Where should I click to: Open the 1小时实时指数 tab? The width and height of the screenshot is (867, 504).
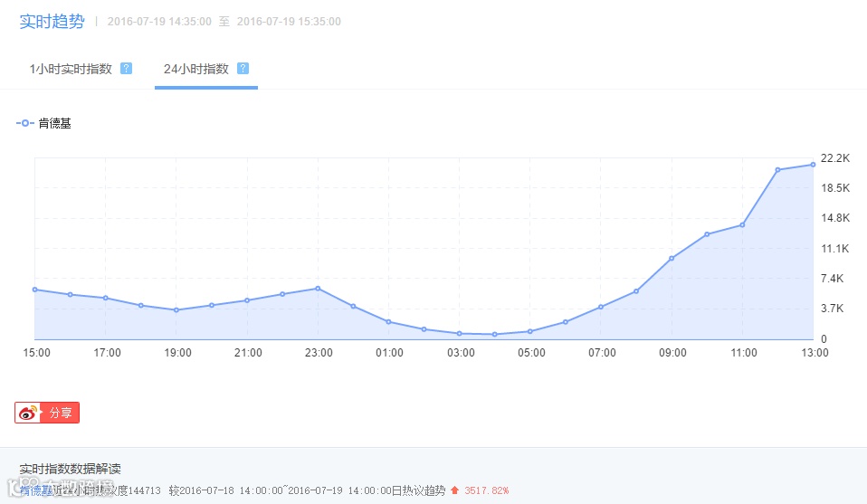pos(71,69)
